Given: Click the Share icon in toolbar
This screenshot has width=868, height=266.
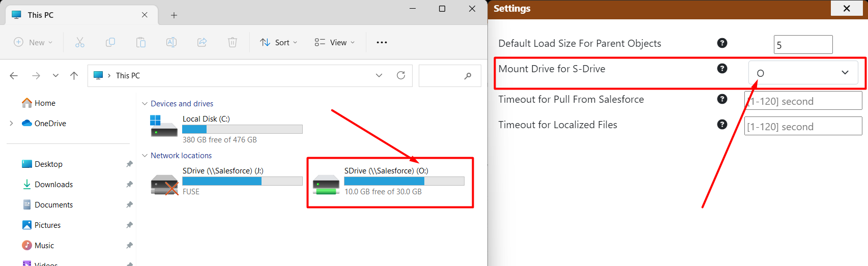Looking at the screenshot, I should pos(202,42).
